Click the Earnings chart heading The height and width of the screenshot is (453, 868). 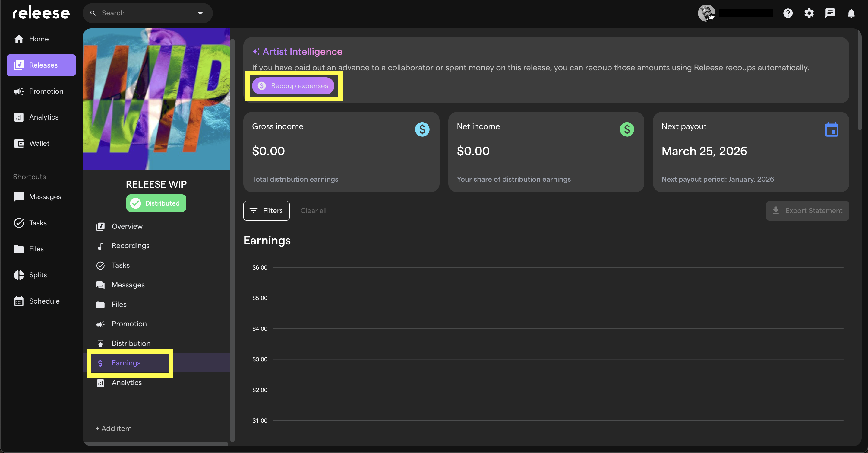[x=267, y=241]
